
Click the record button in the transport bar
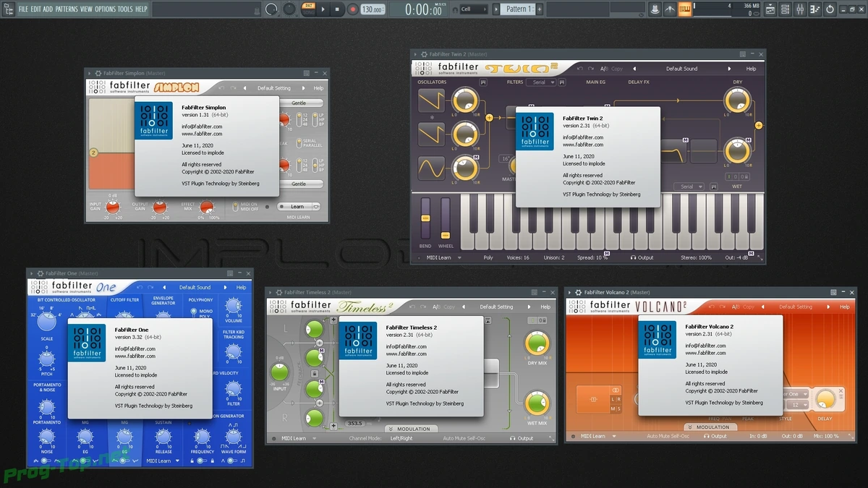tap(352, 9)
